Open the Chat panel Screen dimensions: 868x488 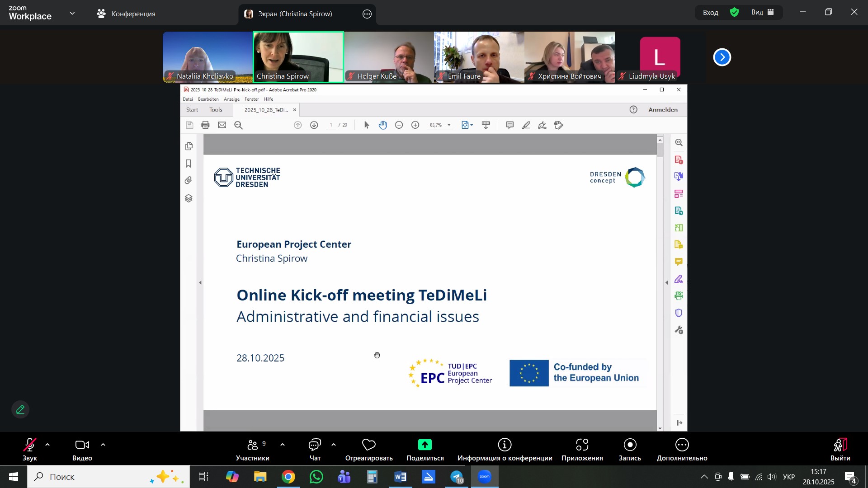click(315, 446)
